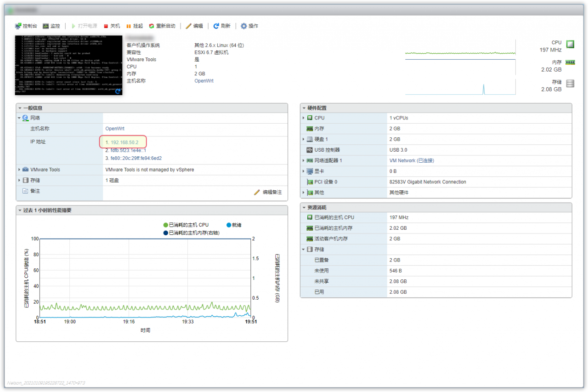588x392 pixels.
Task: Expand the CPU hardware row
Action: (x=304, y=118)
